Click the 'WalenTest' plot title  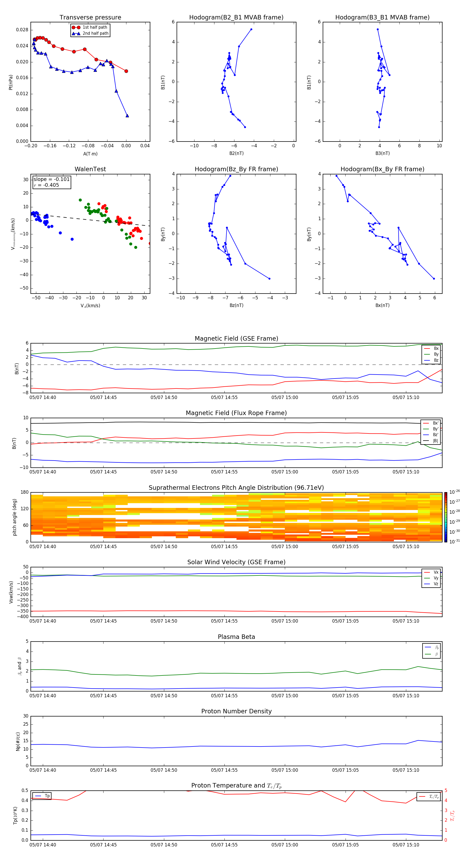[x=90, y=169]
